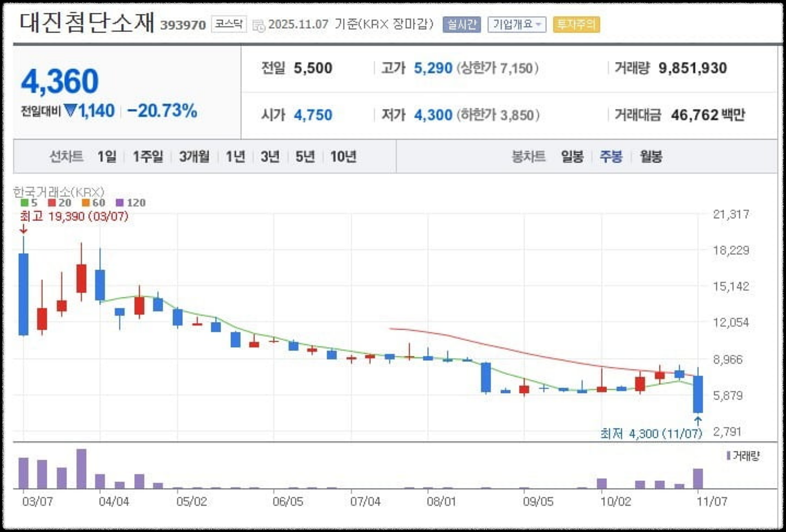
Task: Click the 코스닥 market label badge
Action: (x=228, y=25)
